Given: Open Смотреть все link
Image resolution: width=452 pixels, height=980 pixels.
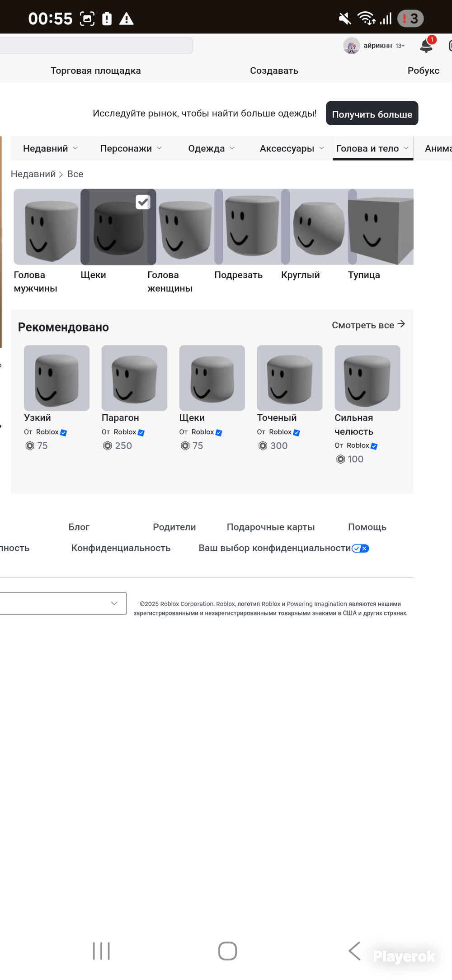Looking at the screenshot, I should pos(368,325).
